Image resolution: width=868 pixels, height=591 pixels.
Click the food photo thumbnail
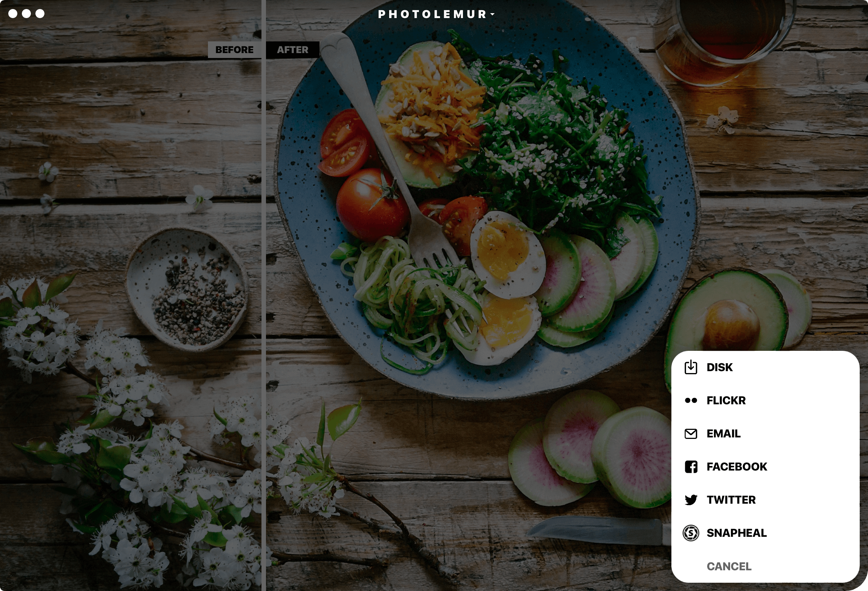(434, 295)
